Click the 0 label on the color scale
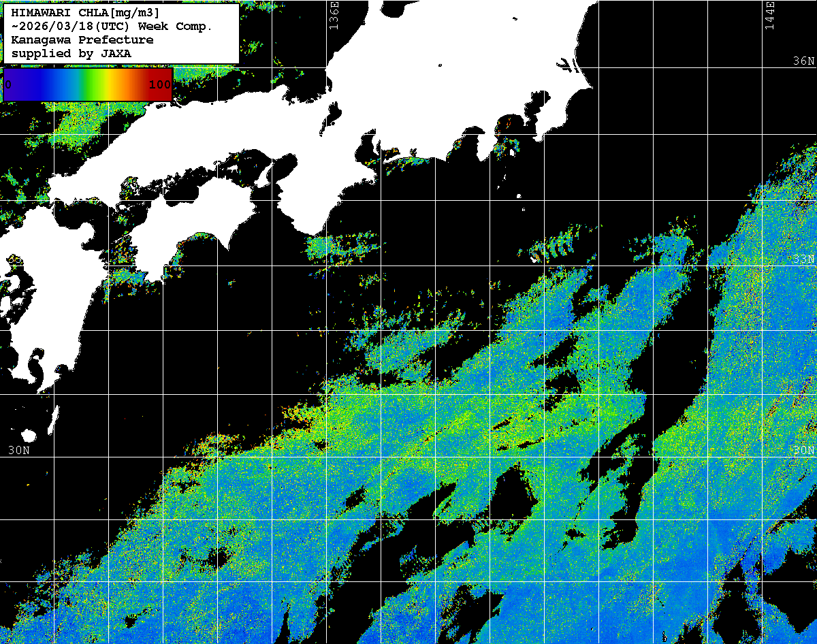This screenshot has width=817, height=644. [x=8, y=84]
